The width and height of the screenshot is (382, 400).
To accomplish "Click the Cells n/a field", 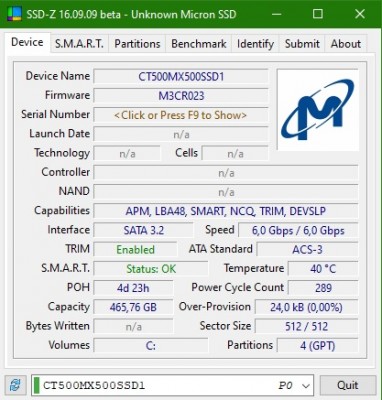I will 235,154.
